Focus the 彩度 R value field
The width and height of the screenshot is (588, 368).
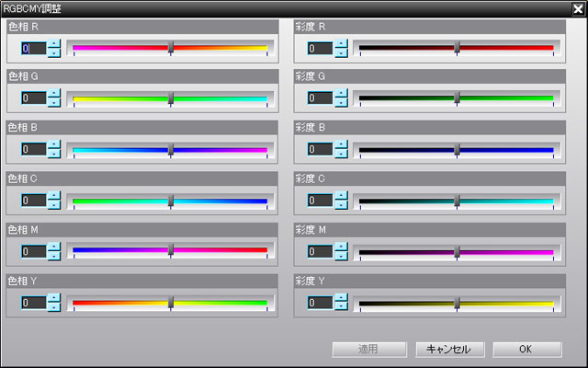(321, 49)
